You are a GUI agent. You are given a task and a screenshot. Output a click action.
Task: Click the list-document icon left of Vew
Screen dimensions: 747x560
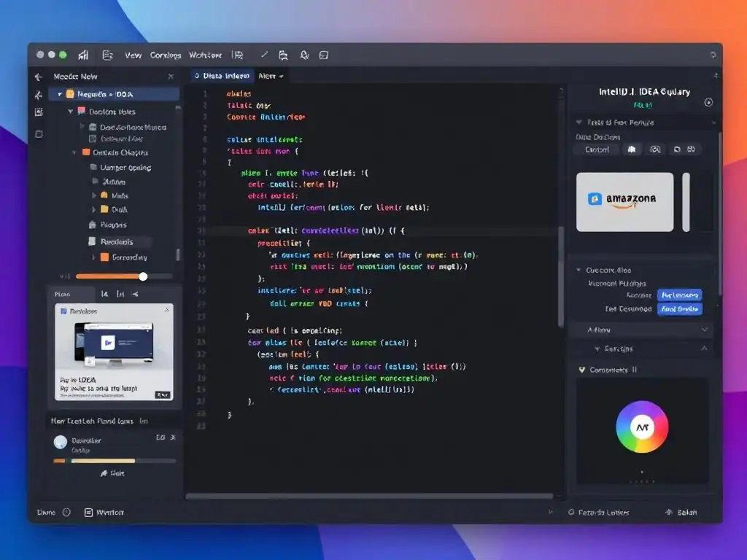(x=108, y=55)
